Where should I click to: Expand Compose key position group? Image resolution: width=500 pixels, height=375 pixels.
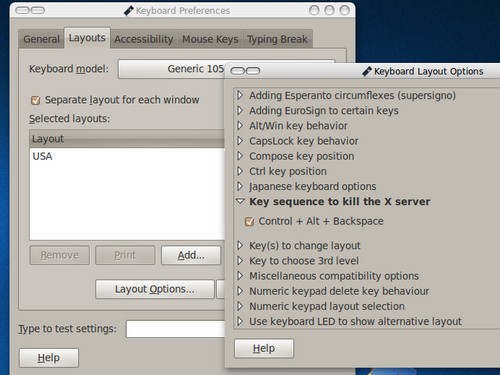point(240,156)
